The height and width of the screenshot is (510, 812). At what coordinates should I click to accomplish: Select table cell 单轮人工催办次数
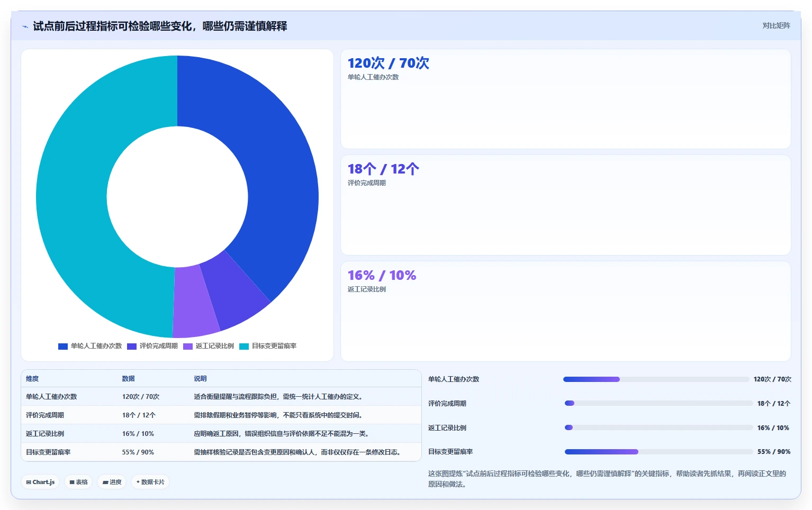pyautogui.click(x=51, y=397)
